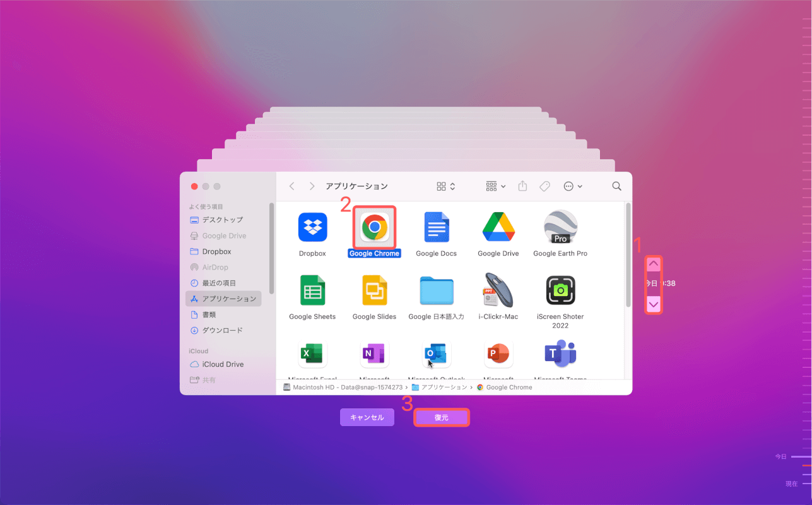Viewport: 812px width, 505px height.
Task: Click the sidebar vertical scrollbar
Action: pos(272,248)
